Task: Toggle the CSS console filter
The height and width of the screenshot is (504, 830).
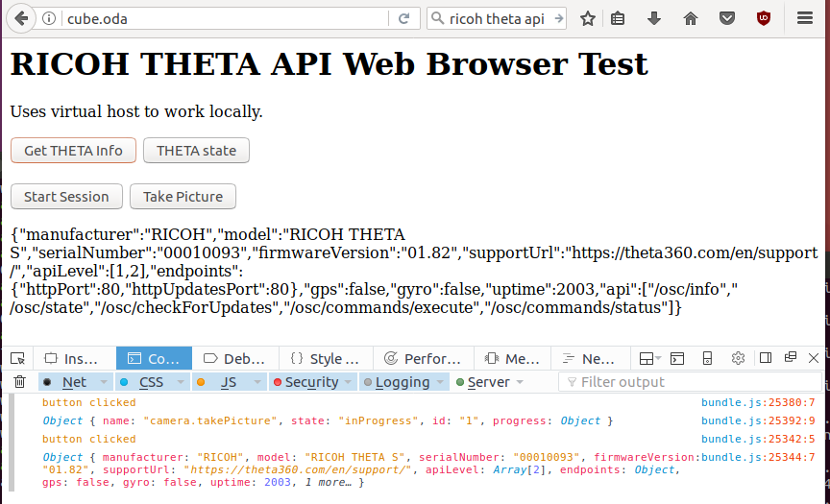Action: (x=146, y=382)
